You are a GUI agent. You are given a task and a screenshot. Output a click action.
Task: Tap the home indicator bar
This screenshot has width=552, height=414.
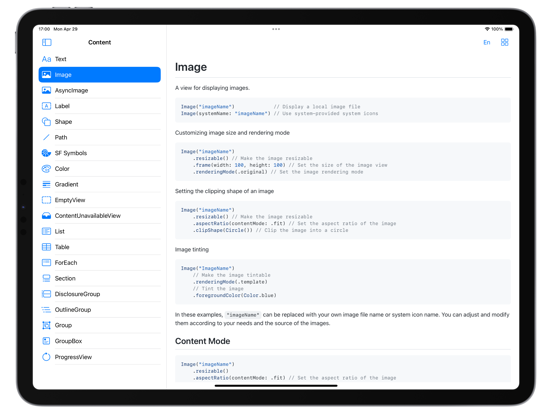(276, 385)
